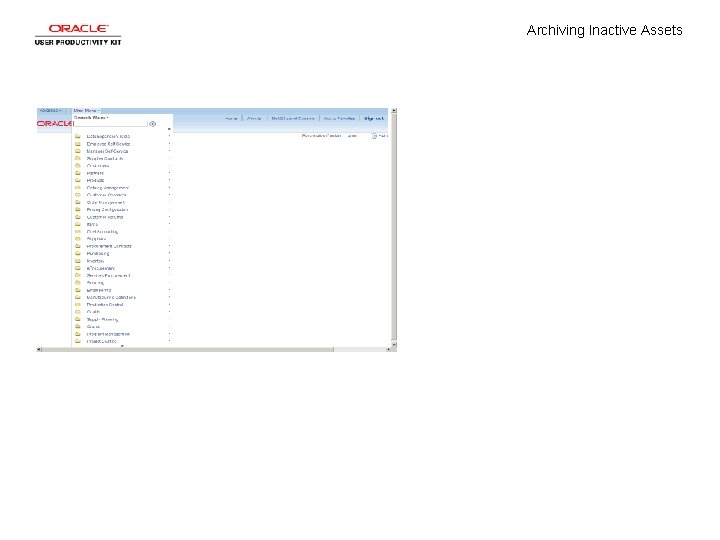Open the Worklist link
The height and width of the screenshot is (540, 720).
[x=254, y=118]
